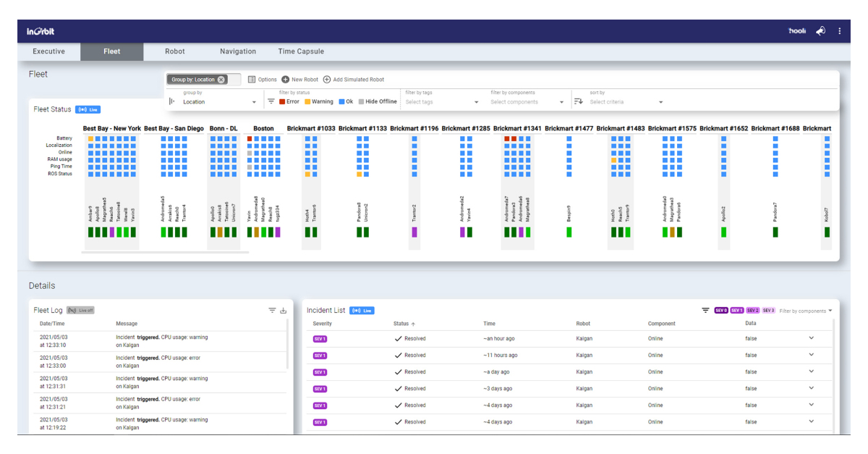
Task: Toggle Incident List Live badge
Action: click(362, 310)
